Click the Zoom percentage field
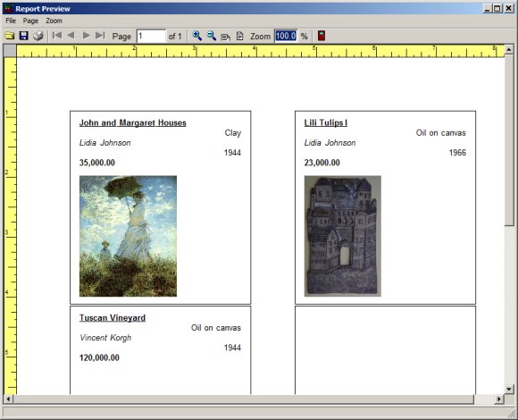This screenshot has height=420, width=518. (286, 36)
